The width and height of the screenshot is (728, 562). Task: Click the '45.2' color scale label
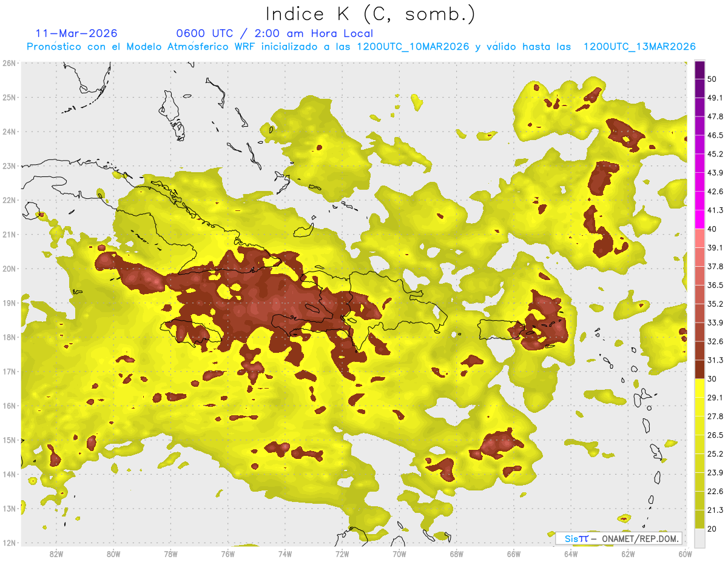pyautogui.click(x=715, y=154)
